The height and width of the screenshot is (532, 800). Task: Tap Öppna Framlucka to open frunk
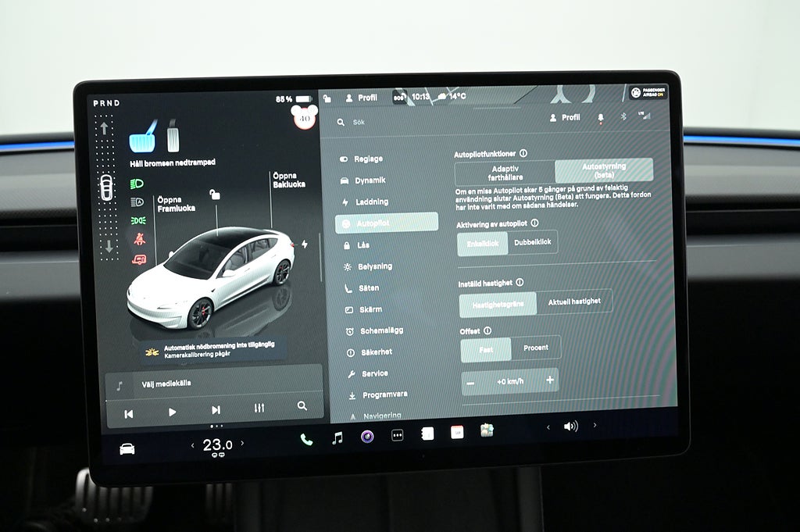[176, 204]
